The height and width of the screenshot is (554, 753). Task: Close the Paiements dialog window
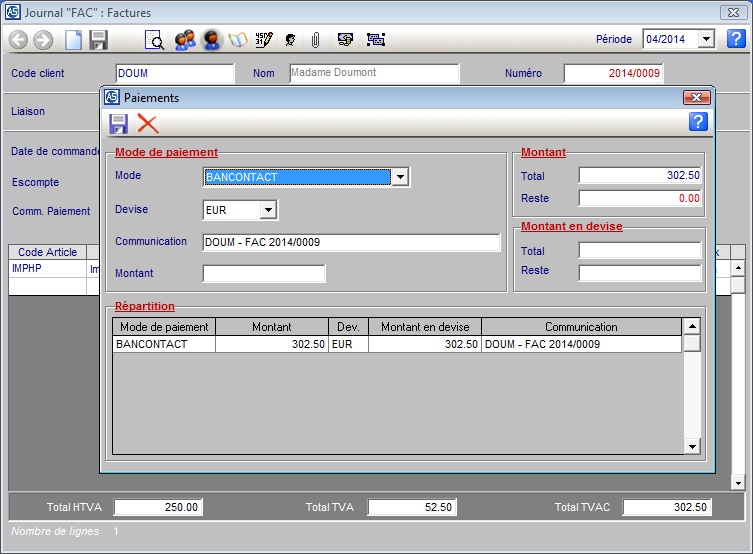click(696, 97)
